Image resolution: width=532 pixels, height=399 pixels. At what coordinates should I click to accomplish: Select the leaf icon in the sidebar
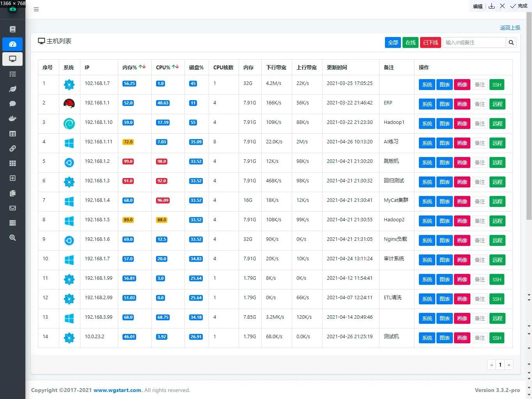(12, 89)
